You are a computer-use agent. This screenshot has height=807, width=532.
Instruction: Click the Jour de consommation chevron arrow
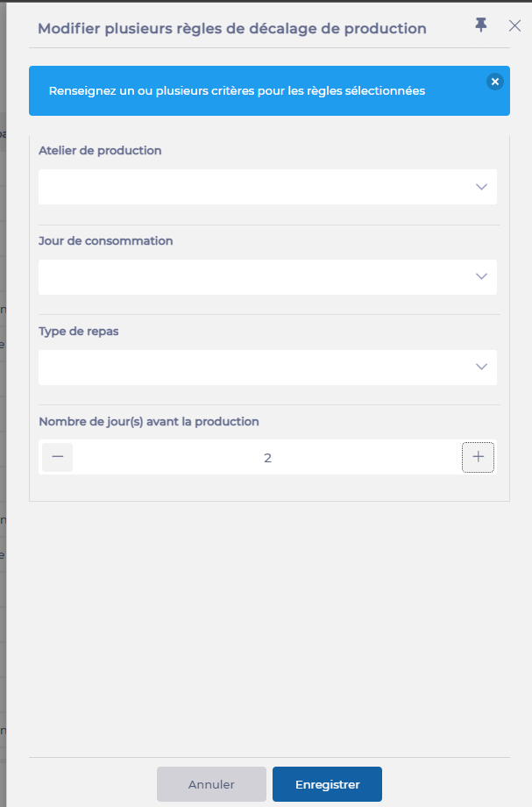point(481,277)
